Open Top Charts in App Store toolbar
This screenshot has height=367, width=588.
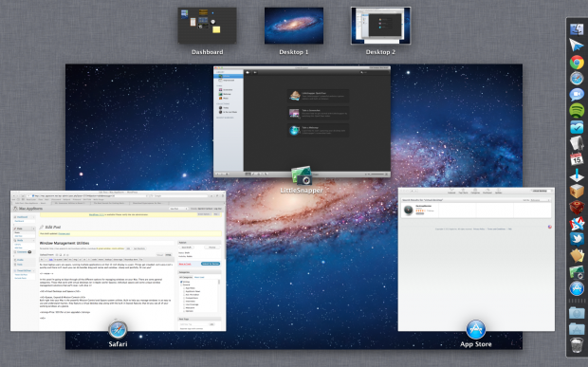pos(463,192)
